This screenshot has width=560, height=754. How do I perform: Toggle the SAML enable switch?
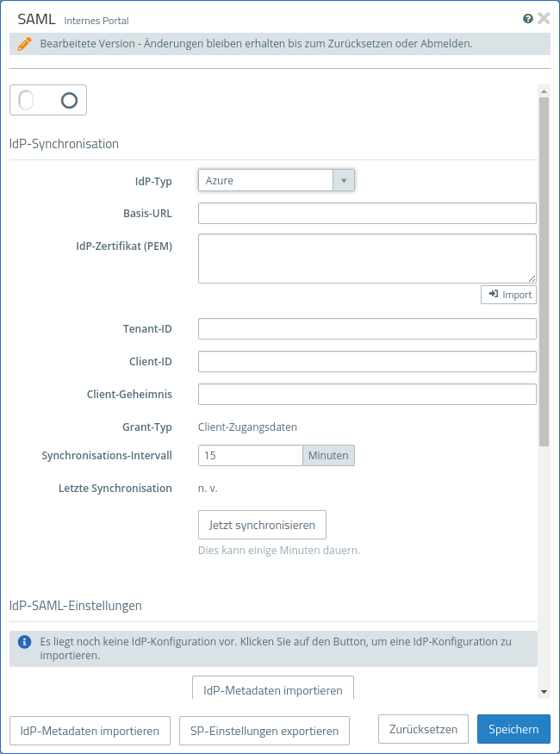(x=48, y=101)
